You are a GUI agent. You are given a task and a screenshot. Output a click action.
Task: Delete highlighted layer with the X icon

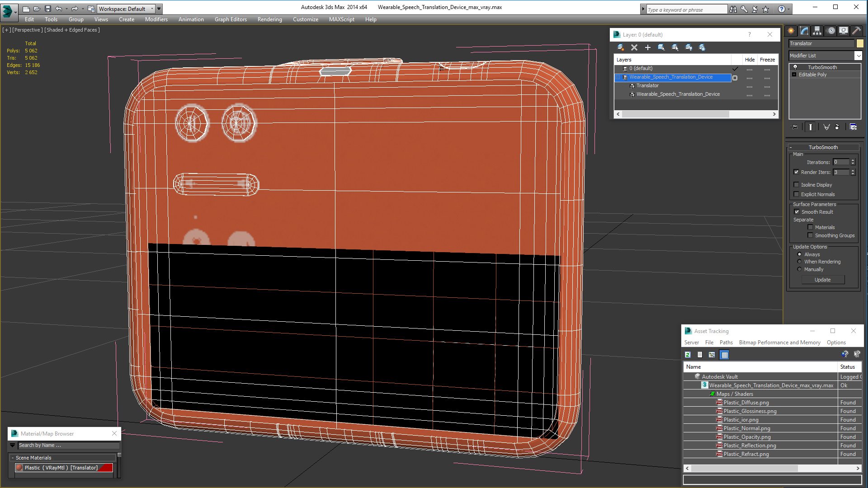tap(634, 47)
